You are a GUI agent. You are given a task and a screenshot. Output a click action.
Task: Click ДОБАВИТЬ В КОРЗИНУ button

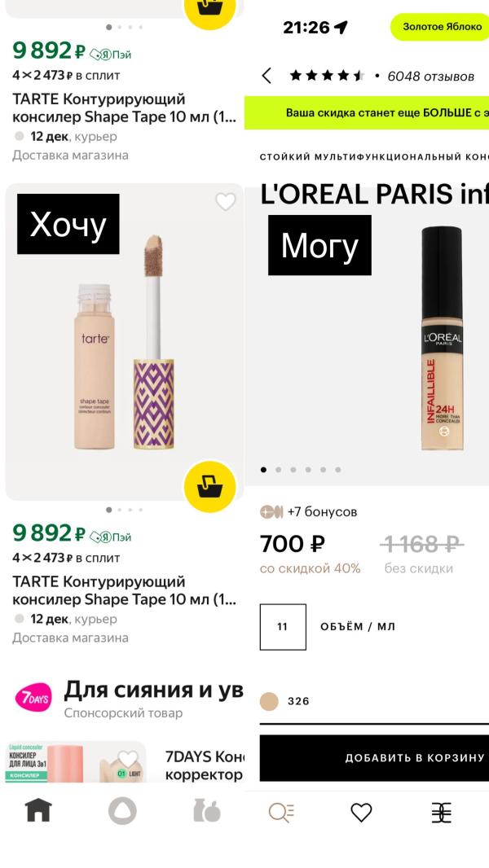click(374, 758)
